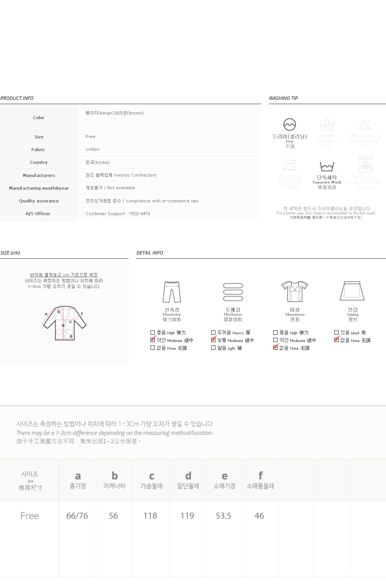Check the Lining Lined checkbox
This screenshot has width=386, height=588.
337,332
